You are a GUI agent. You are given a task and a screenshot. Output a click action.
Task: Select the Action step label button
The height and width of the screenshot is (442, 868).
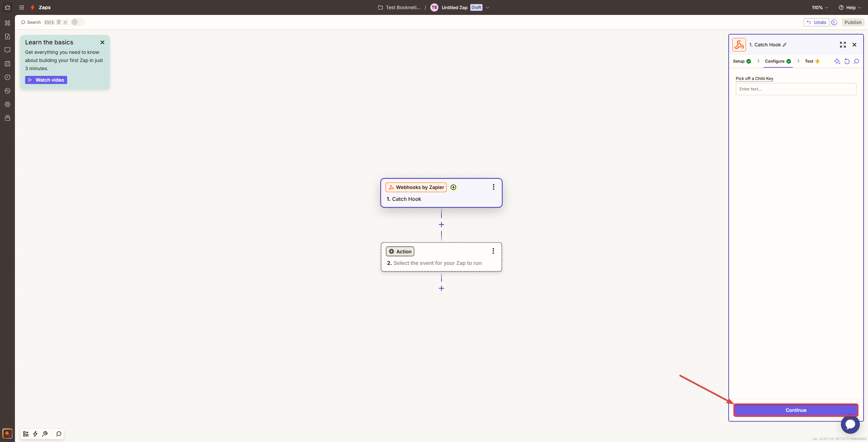(400, 251)
